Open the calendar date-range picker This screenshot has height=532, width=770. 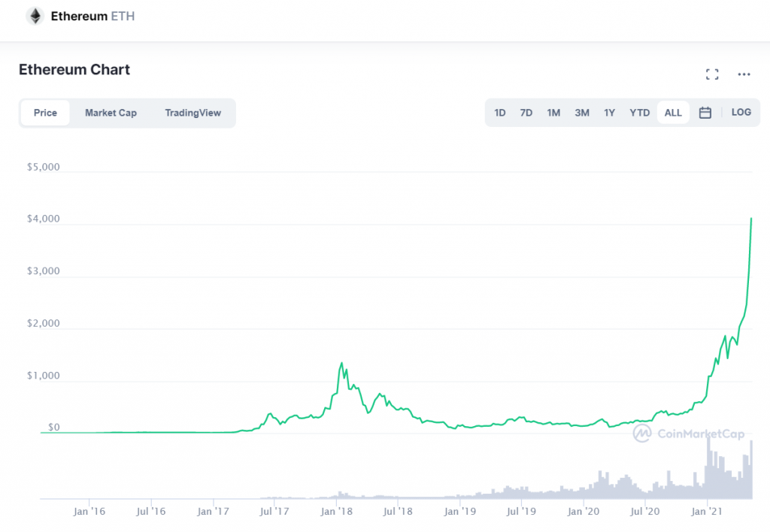coord(705,111)
